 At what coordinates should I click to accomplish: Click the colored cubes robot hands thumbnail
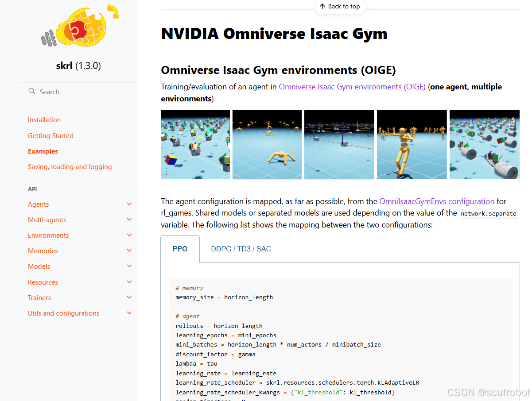[x=195, y=144]
